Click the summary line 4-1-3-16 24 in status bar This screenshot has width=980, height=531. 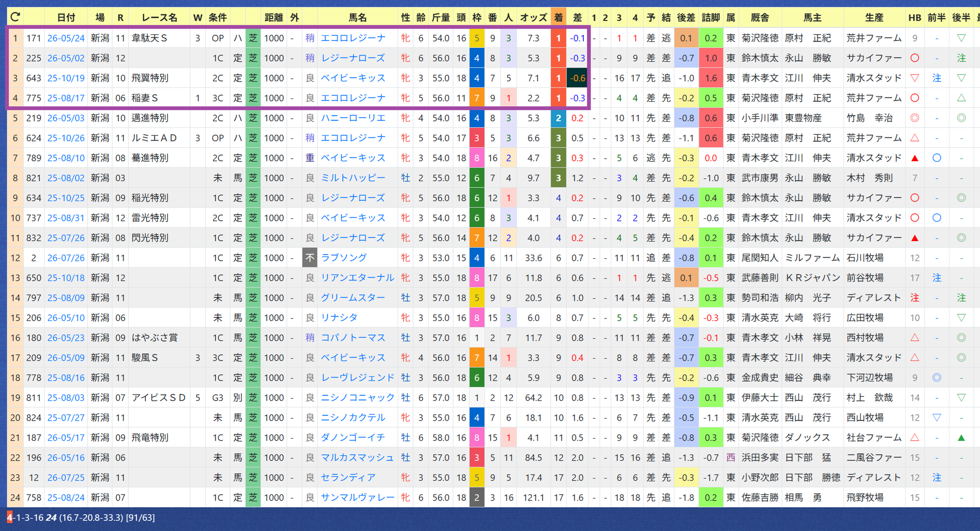pyautogui.click(x=80, y=518)
